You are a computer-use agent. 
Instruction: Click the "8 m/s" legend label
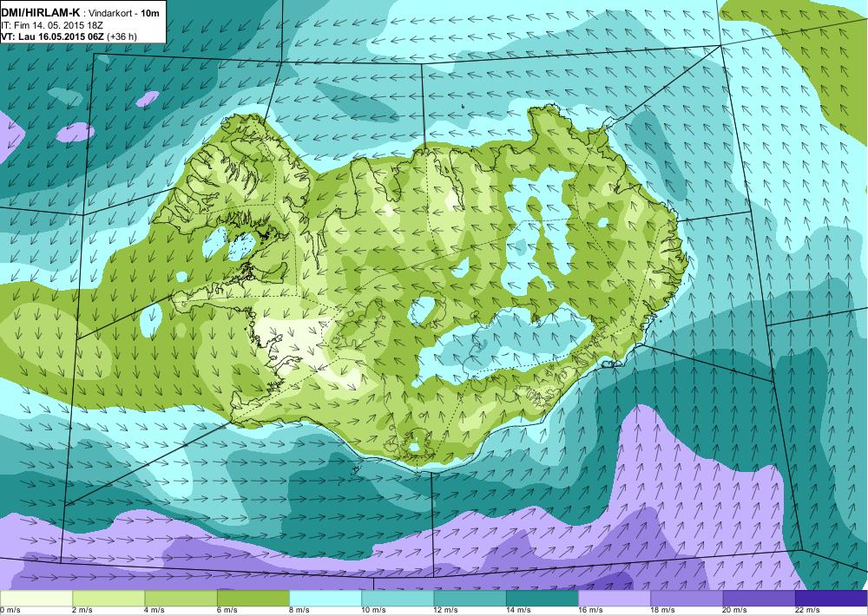coord(299,610)
